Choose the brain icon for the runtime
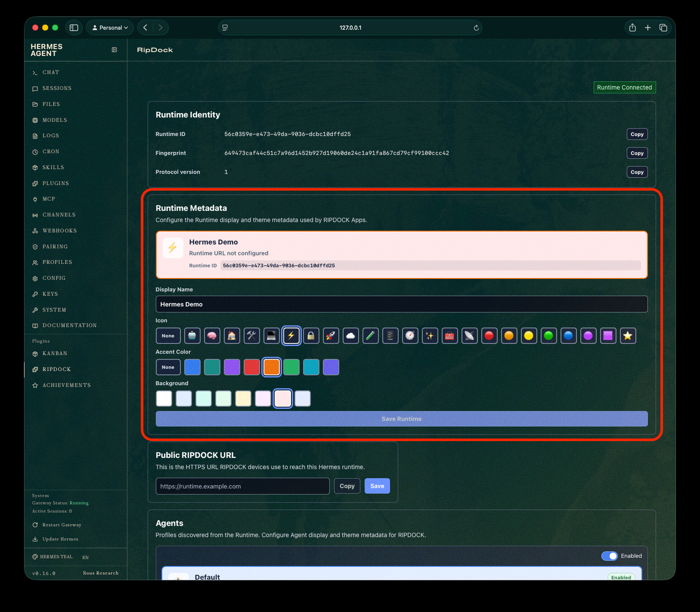Image resolution: width=700 pixels, height=612 pixels. pos(212,336)
